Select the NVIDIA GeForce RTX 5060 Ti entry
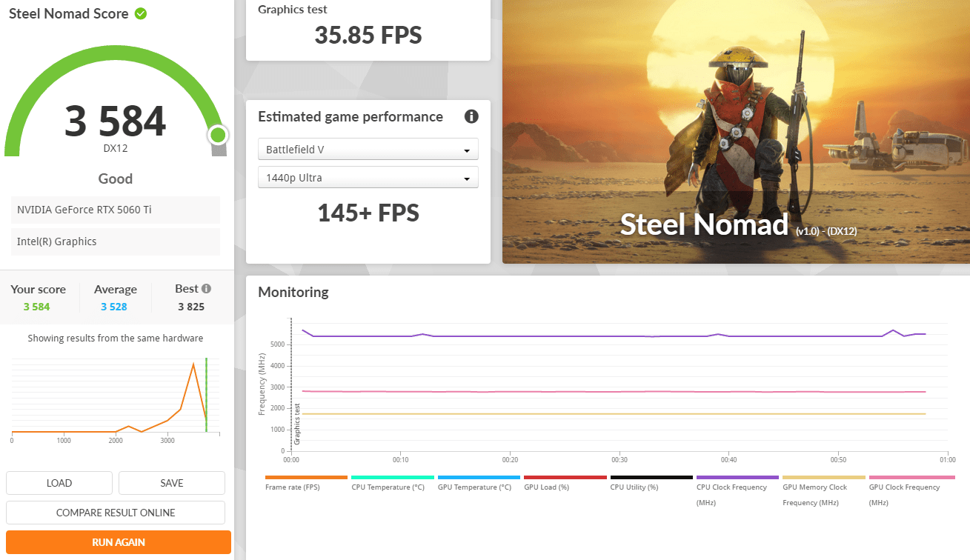 point(116,210)
